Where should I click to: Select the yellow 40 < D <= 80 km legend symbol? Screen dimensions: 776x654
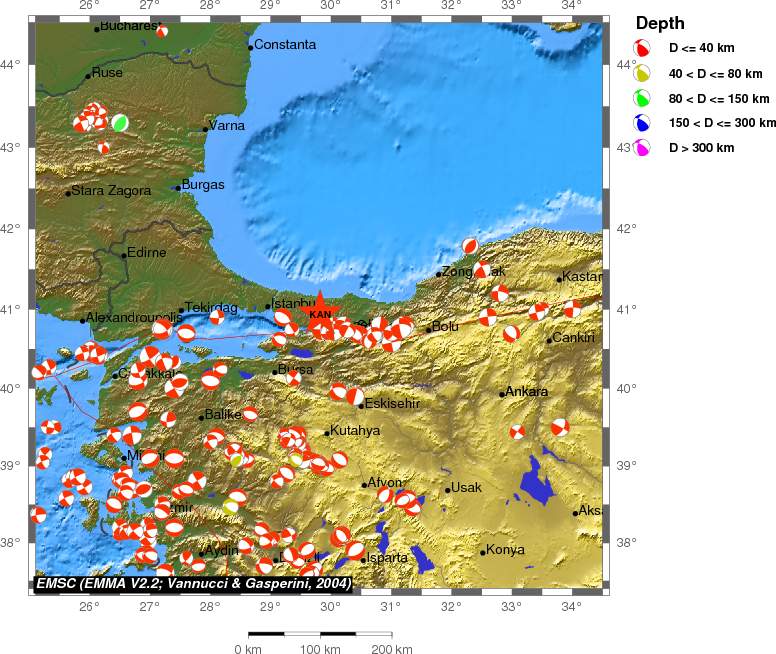click(642, 73)
